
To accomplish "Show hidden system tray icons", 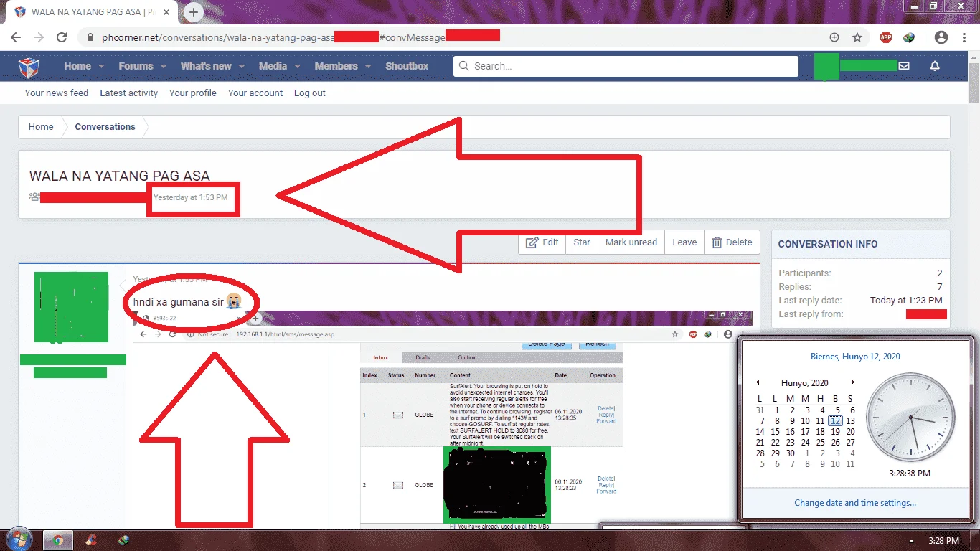I will click(x=912, y=541).
